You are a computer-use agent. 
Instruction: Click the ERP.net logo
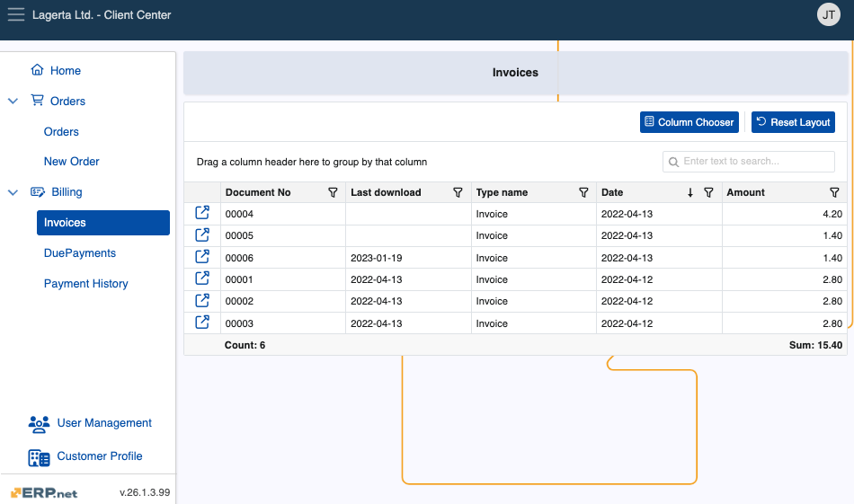43,492
